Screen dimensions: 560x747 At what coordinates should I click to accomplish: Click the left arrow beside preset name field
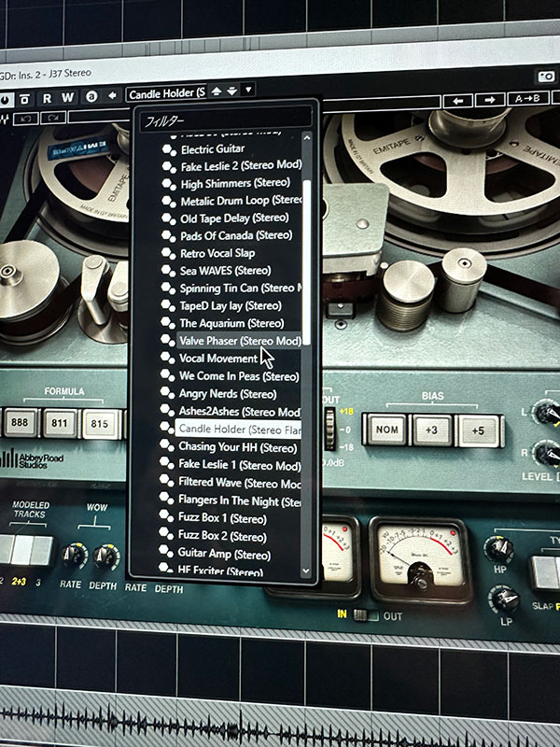[112, 96]
